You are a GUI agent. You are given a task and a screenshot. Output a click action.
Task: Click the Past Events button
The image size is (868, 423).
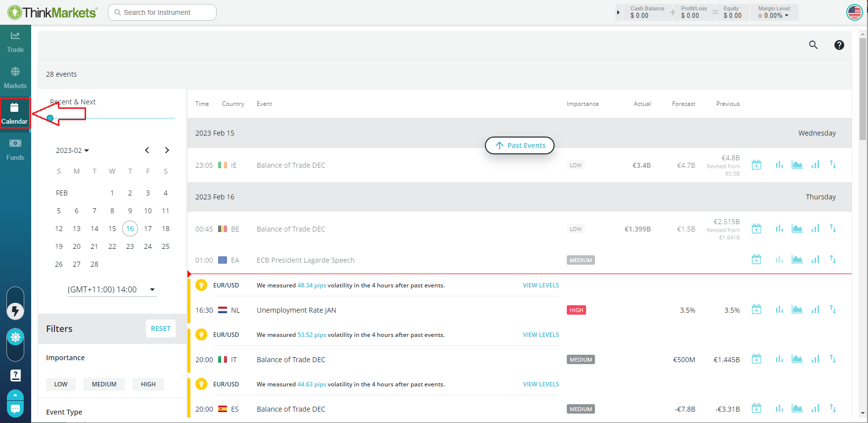tap(520, 145)
